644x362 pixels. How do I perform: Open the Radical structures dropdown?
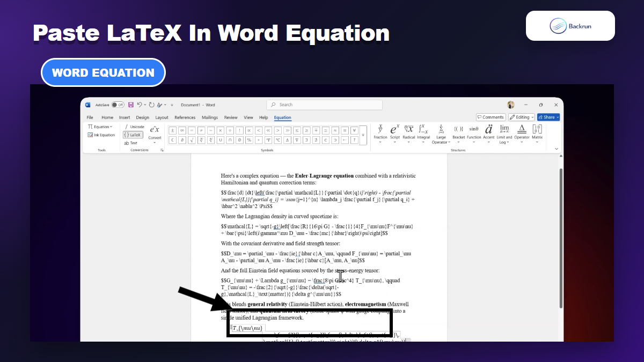point(409,134)
